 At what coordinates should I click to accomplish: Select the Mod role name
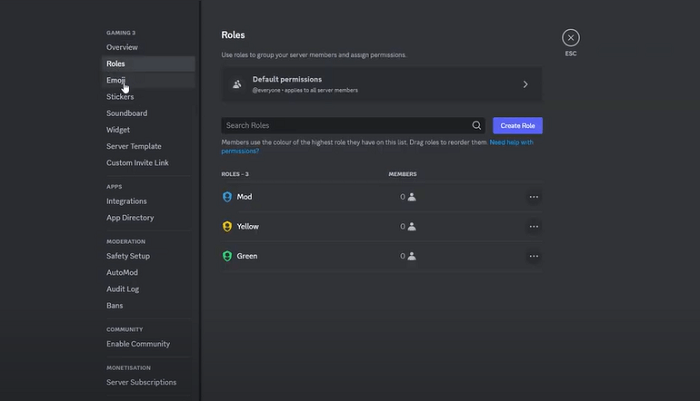point(244,196)
